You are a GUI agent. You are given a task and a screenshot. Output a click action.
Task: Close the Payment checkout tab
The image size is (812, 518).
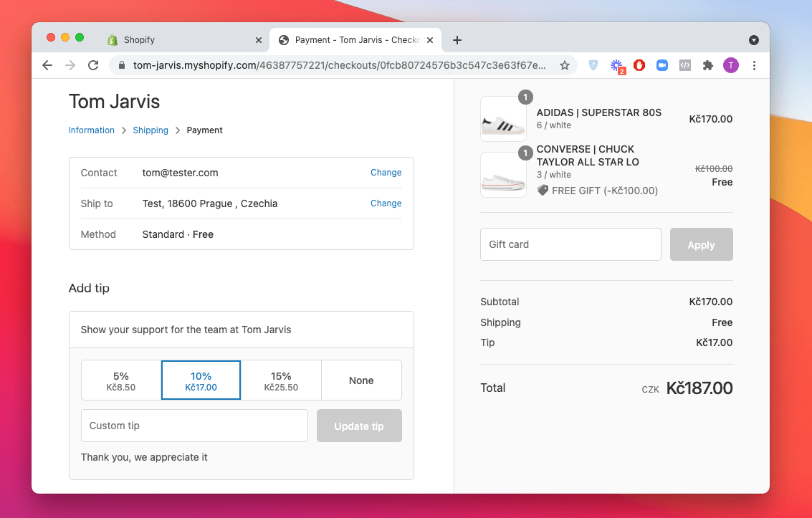pos(430,40)
